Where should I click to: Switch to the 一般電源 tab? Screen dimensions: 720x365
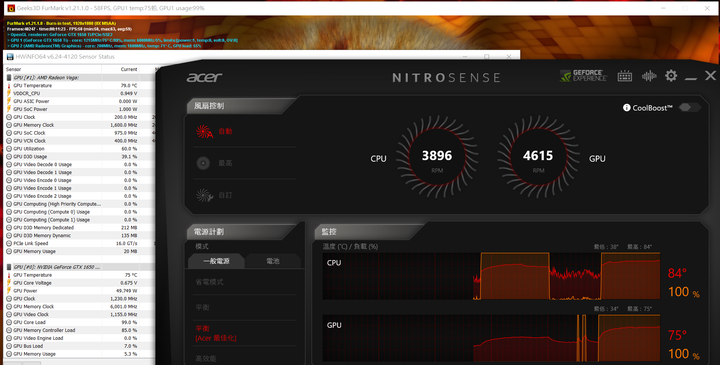point(216,261)
